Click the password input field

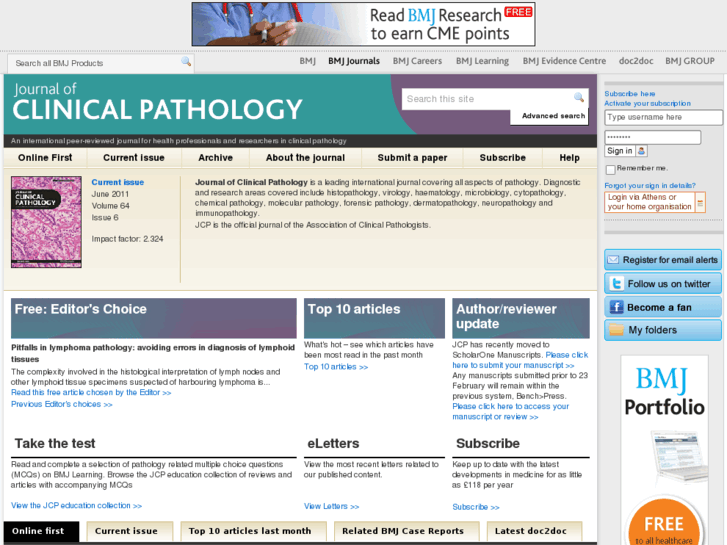click(x=652, y=137)
